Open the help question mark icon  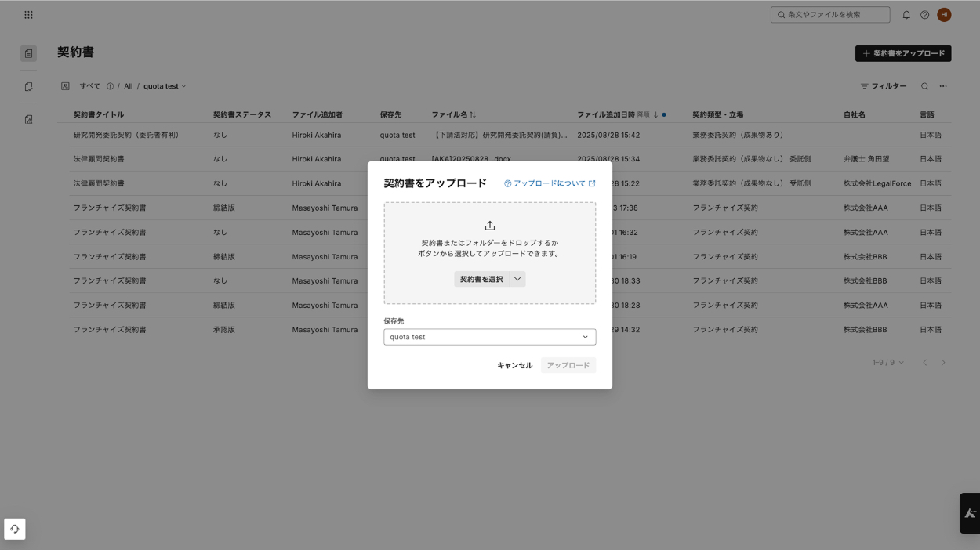tap(925, 15)
